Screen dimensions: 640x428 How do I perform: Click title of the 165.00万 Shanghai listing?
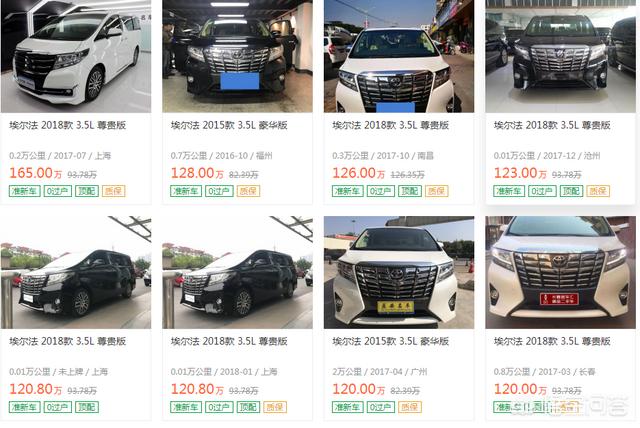(68, 125)
